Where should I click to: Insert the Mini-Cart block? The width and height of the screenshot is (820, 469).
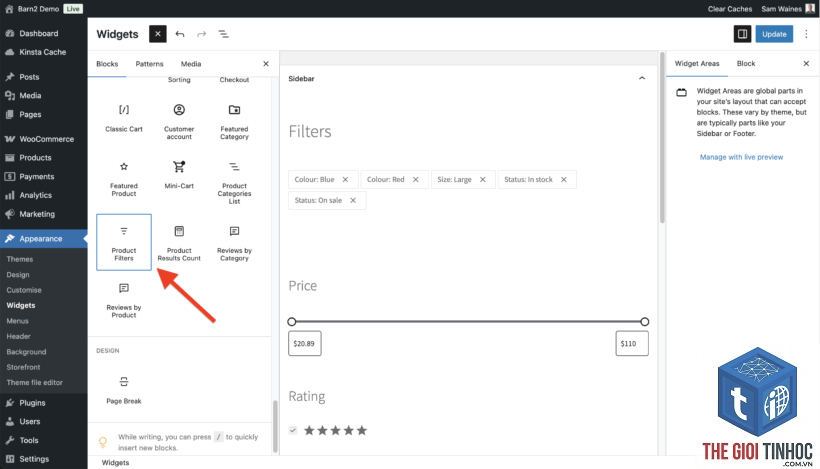point(179,176)
